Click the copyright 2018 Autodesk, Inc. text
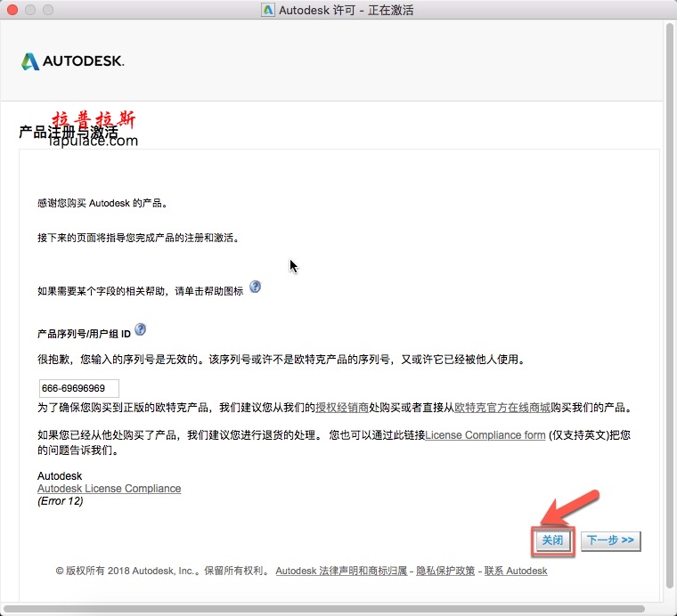Image resolution: width=677 pixels, height=616 pixels. [162, 571]
